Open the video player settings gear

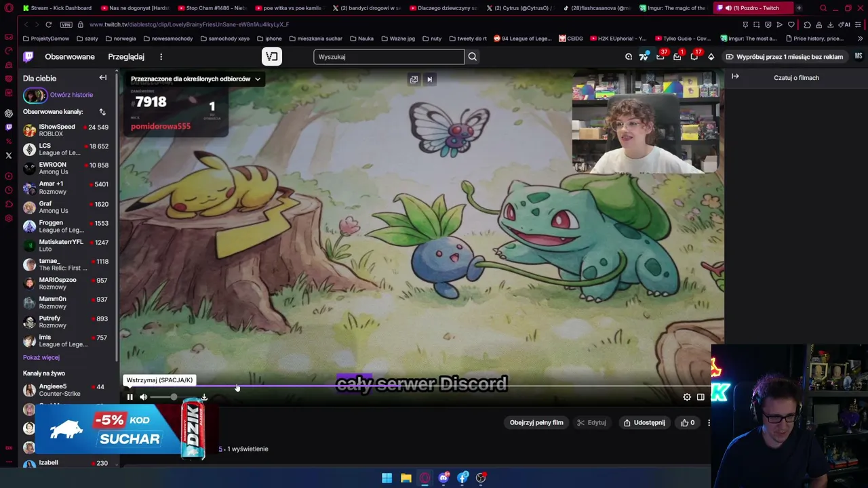pyautogui.click(x=687, y=397)
